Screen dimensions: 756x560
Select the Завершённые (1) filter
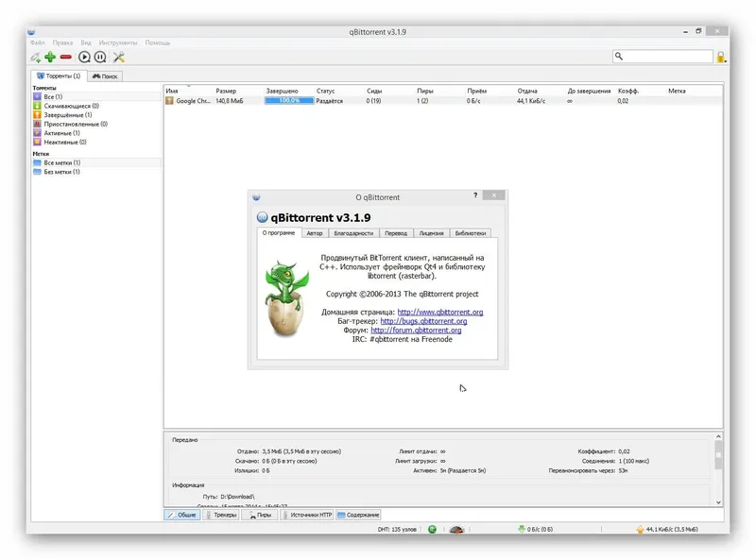96,115
